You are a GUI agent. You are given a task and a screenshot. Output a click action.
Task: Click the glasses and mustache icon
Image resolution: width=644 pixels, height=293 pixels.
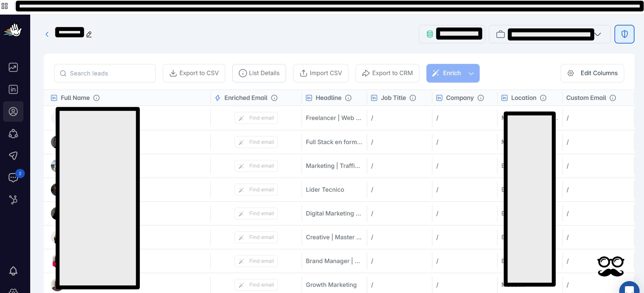[x=611, y=266]
